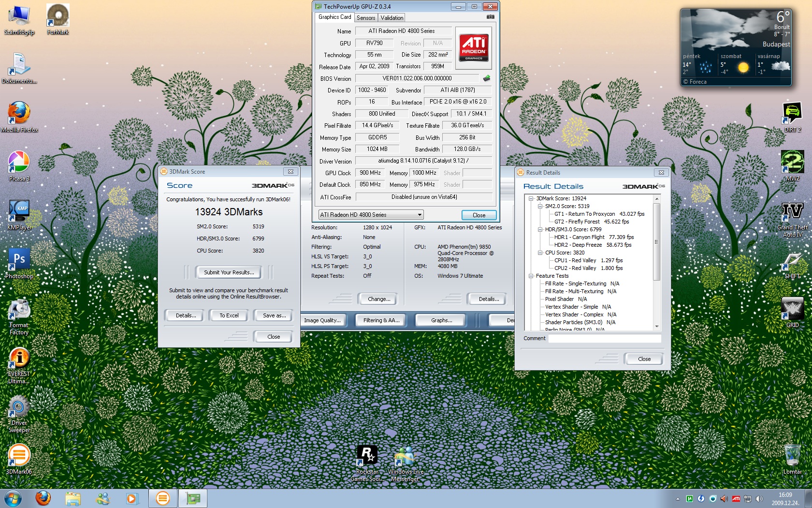
Task: Open Photoshop desktop shortcut
Action: tap(19, 263)
